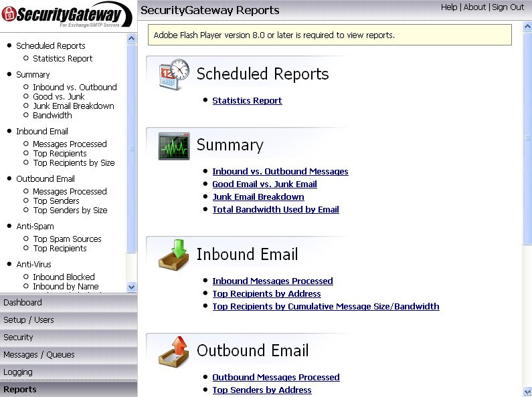Select Top Recipients by Size in sidebar

(x=74, y=163)
